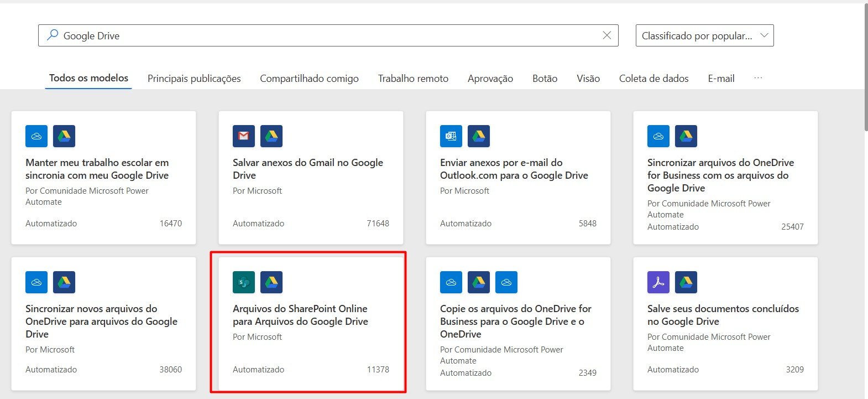Open the Trabalho remoto tab
The image size is (868, 399).
(413, 79)
